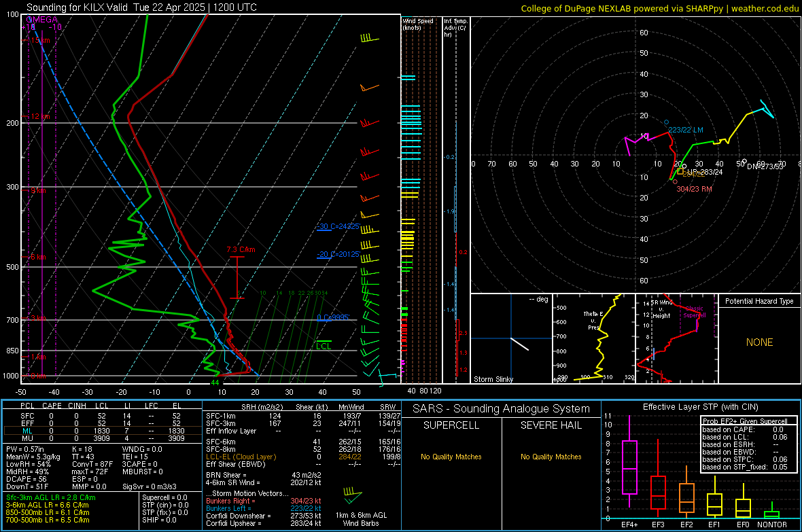Click the Prob EF2+ Given Supercell header

pos(745,421)
